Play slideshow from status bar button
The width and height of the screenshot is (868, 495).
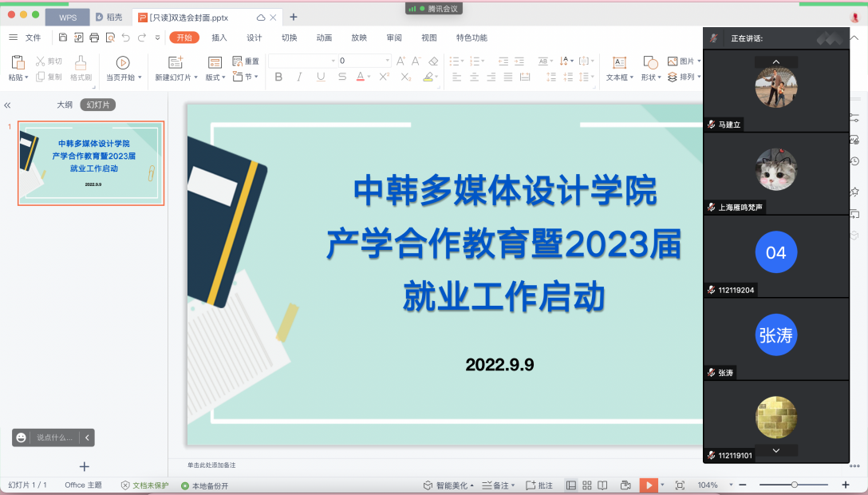tap(649, 485)
